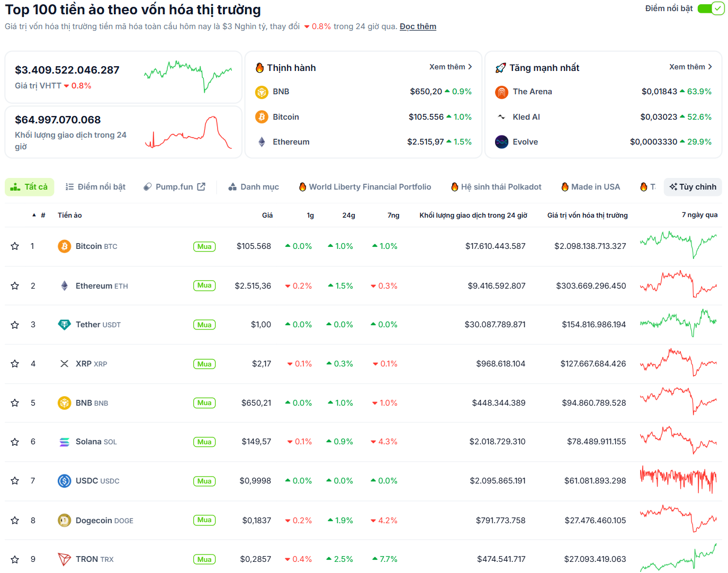Viewport: 728px width, 573px height.
Task: Click Mua button for TRON
Action: click(x=204, y=559)
